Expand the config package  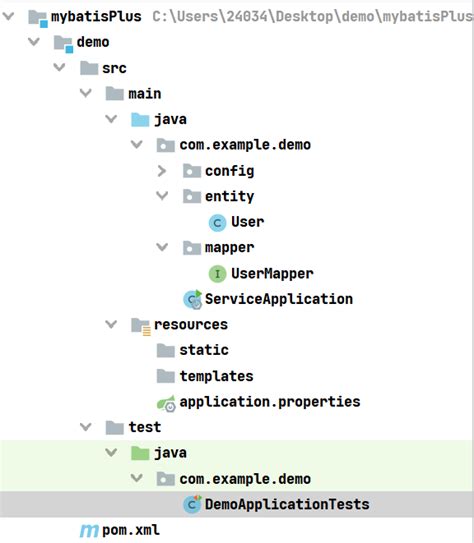click(x=162, y=171)
